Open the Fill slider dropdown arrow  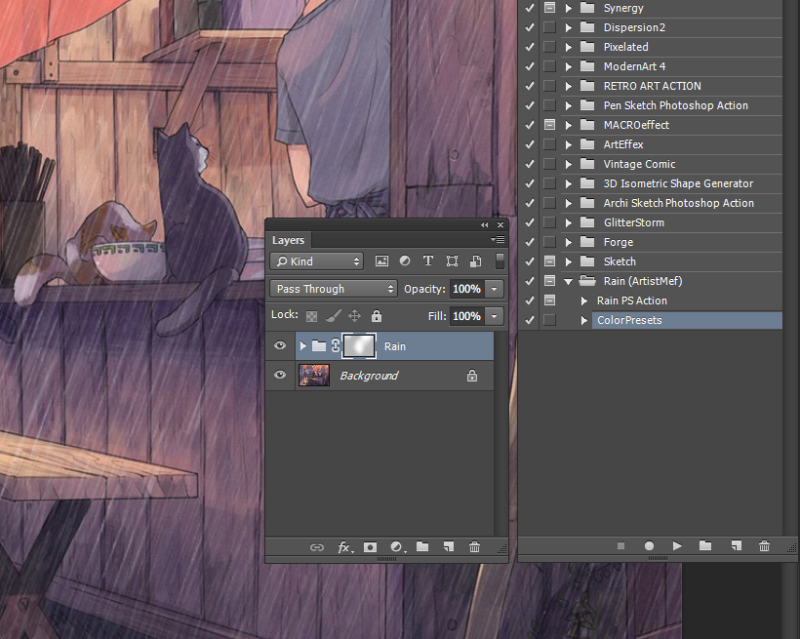(494, 316)
